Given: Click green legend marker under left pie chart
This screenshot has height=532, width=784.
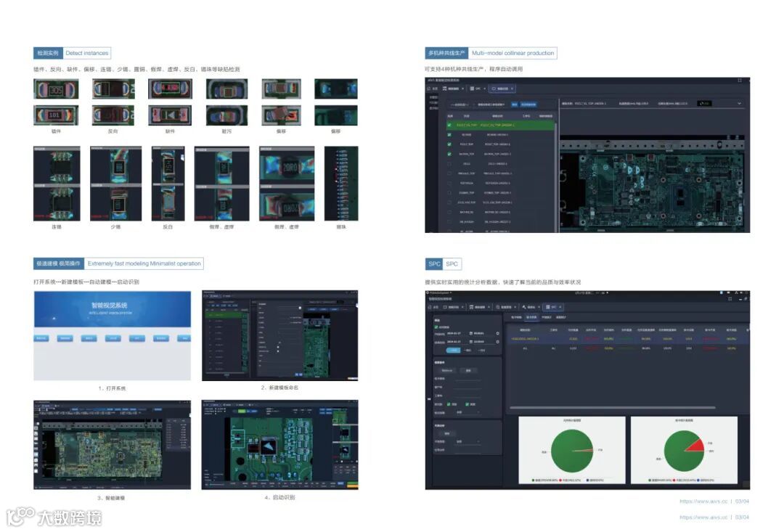Looking at the screenshot, I should 533,480.
